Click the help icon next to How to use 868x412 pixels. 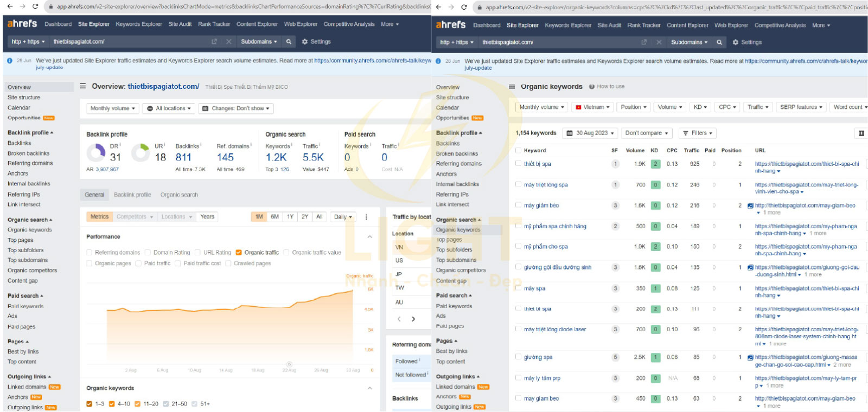click(x=592, y=87)
